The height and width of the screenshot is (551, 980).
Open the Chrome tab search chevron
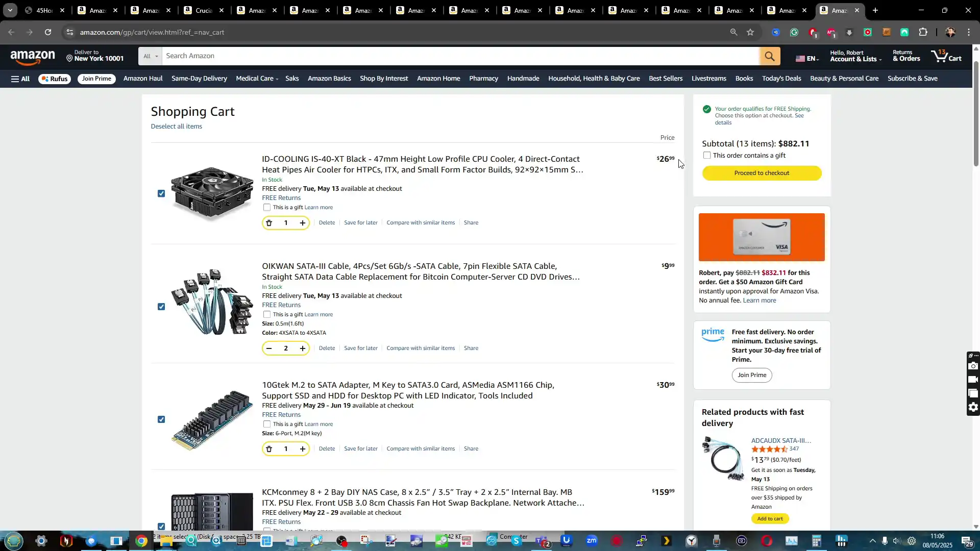(x=10, y=10)
